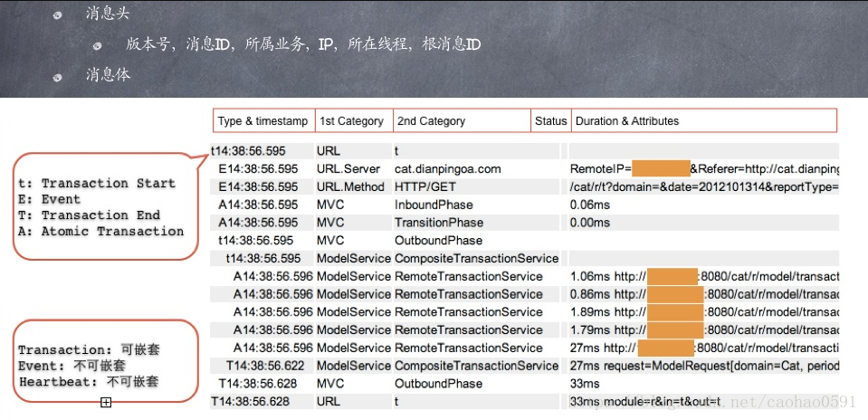Image resolution: width=868 pixels, height=420 pixels.
Task: Click the 'T: Transaction End' legend line
Action: pos(89,215)
